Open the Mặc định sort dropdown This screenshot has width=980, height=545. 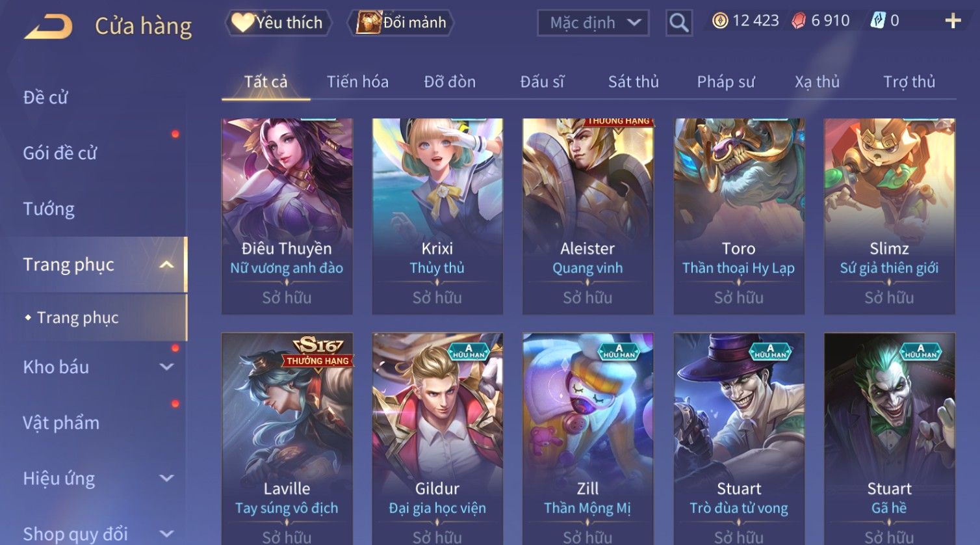tap(593, 23)
